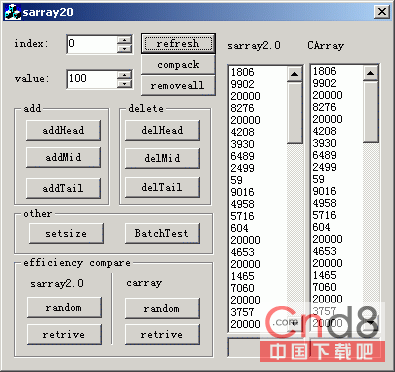Click the CArray list scroll-up arrow
This screenshot has height=372, width=395.
pos(371,73)
